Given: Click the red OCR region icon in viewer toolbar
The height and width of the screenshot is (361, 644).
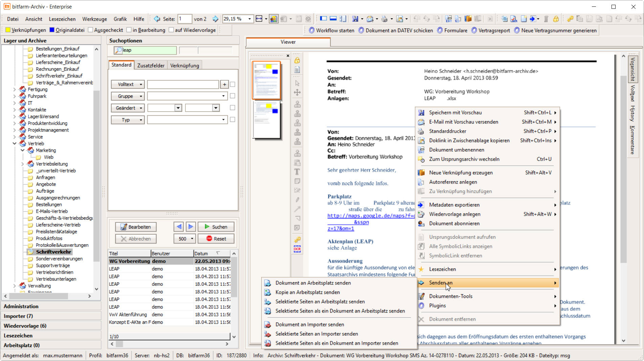Looking at the screenshot, I should pos(297,249).
